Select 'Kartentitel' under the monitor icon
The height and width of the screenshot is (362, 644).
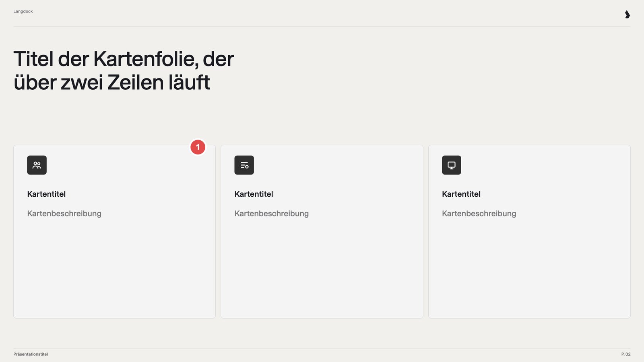click(x=461, y=194)
